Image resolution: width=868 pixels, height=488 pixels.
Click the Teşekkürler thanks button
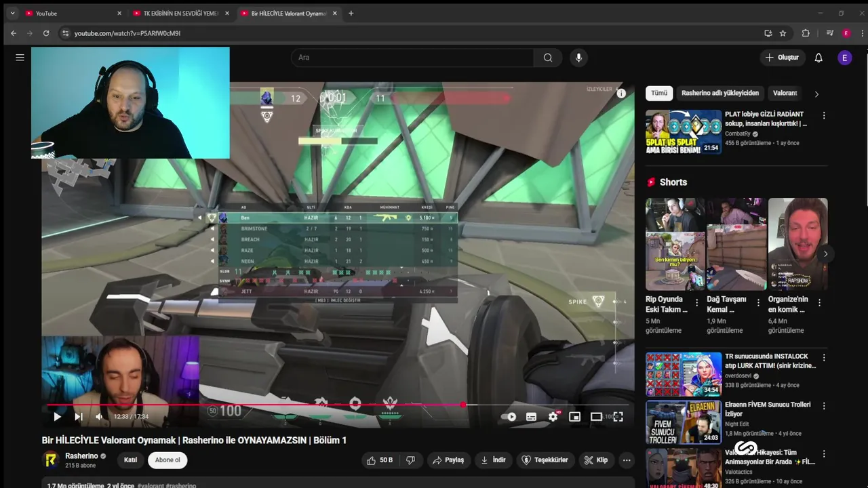click(x=545, y=460)
